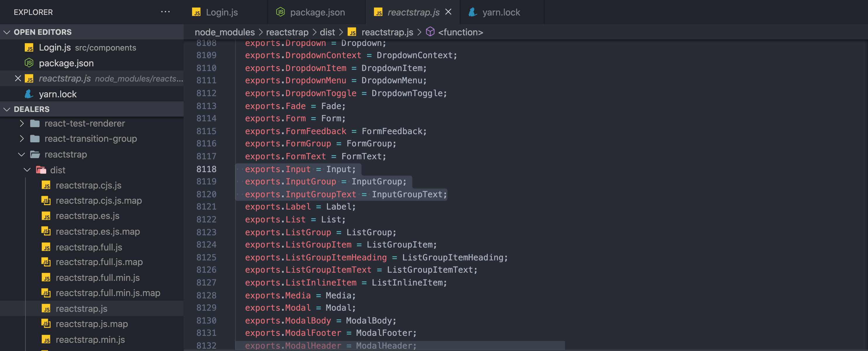Collapse the DEALERS workspace section
This screenshot has height=351, width=868.
point(6,109)
